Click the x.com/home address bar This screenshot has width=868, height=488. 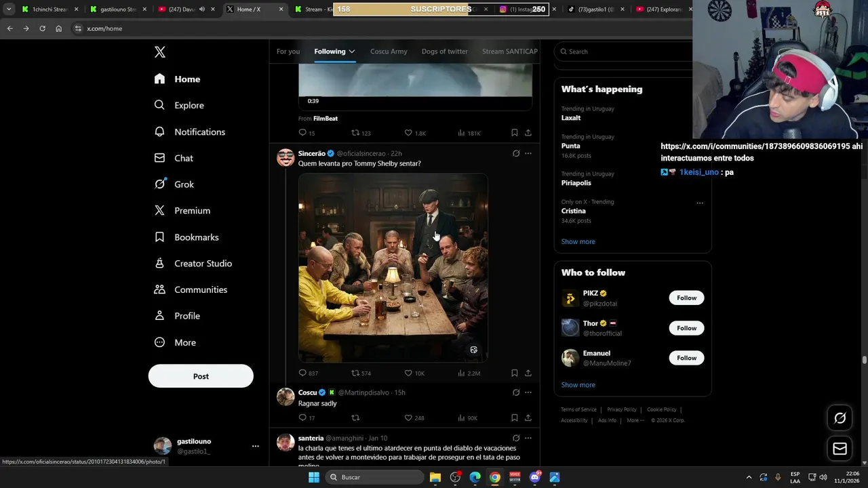[x=380, y=28]
